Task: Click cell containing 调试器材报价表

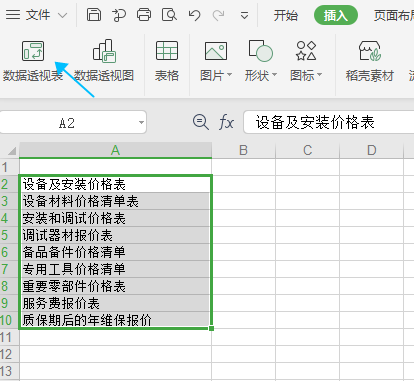Action: (115, 235)
